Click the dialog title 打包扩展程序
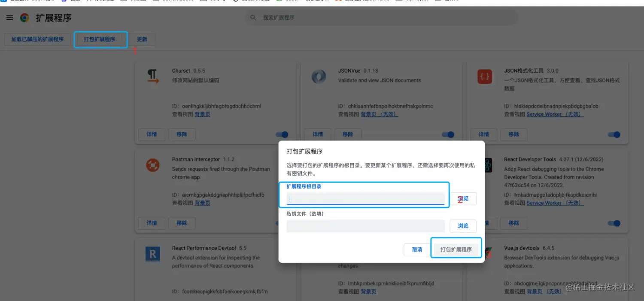Image resolution: width=644 pixels, height=301 pixels. click(305, 152)
